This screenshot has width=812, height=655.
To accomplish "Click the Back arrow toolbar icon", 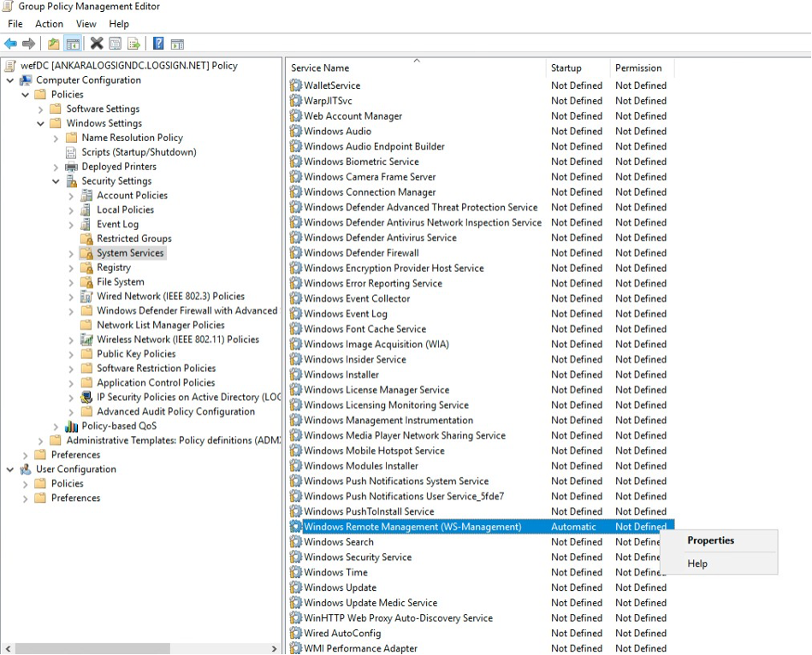I will click(x=10, y=44).
